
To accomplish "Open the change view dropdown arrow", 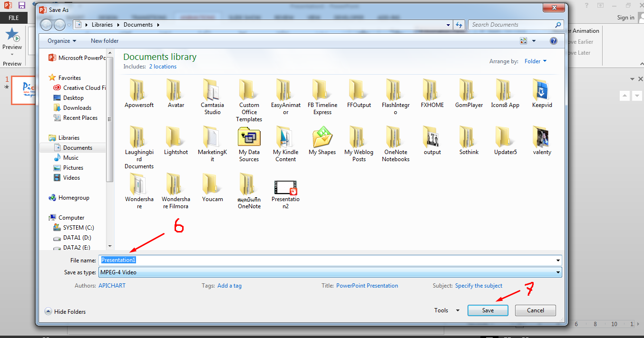I will tap(534, 41).
